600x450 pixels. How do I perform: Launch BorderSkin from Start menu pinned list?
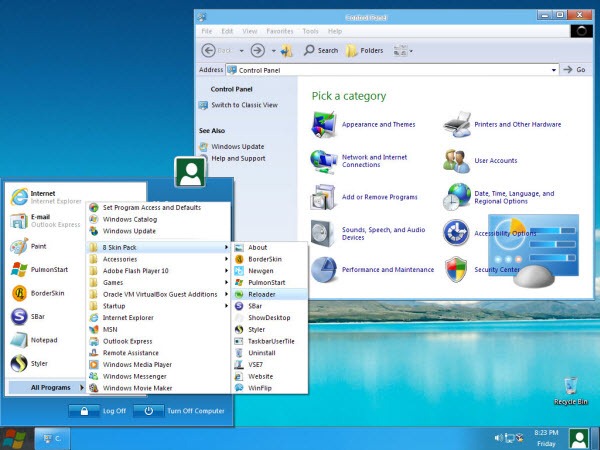click(x=38, y=293)
